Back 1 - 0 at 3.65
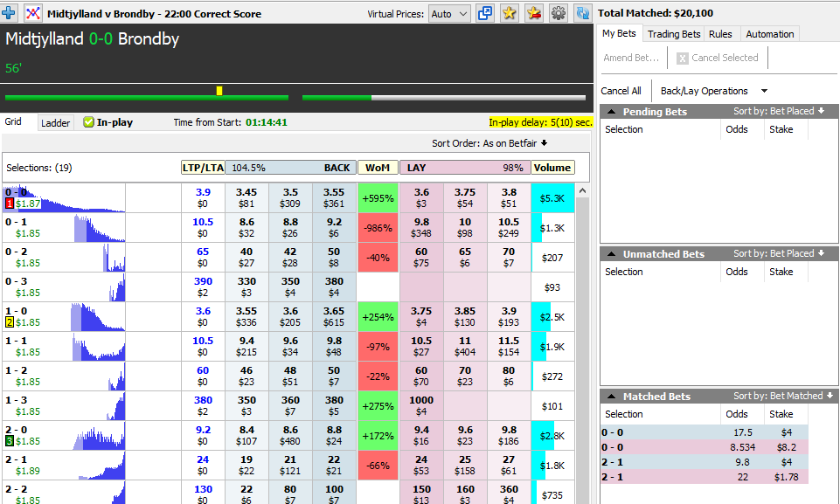Image resolution: width=840 pixels, height=504 pixels. point(334,316)
